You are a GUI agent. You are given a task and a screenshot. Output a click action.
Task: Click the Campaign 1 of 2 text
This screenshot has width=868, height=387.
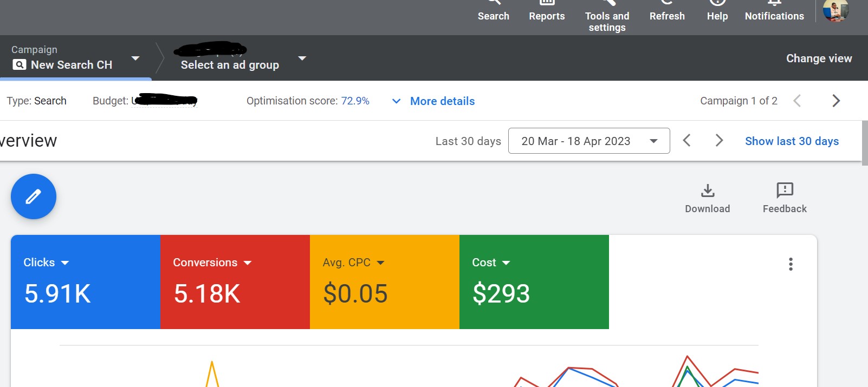pos(739,101)
